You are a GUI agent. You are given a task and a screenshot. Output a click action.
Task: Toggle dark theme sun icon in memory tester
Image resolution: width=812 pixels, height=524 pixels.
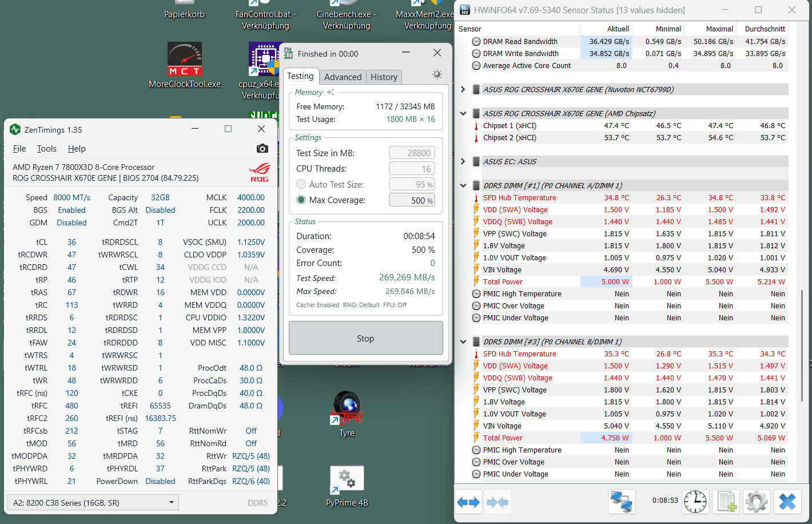pyautogui.click(x=437, y=74)
